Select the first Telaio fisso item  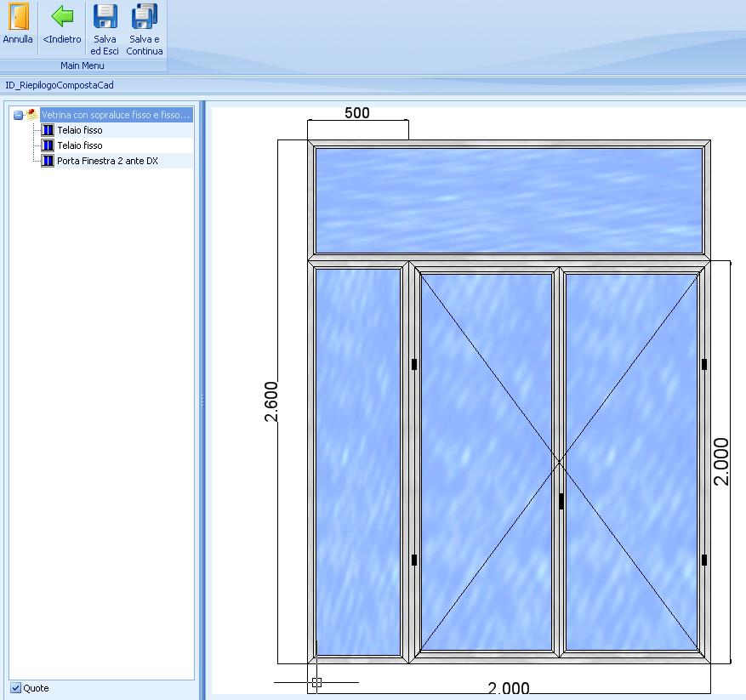click(80, 130)
